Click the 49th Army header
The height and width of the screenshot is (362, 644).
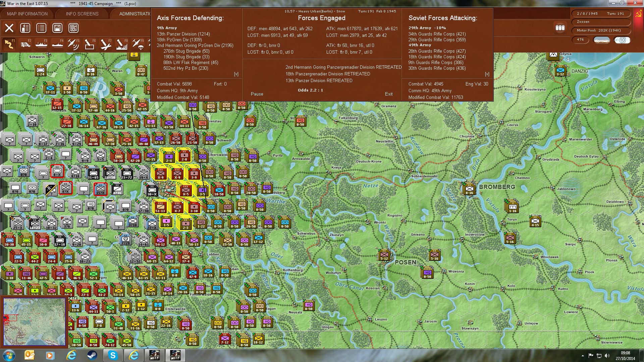pos(420,45)
